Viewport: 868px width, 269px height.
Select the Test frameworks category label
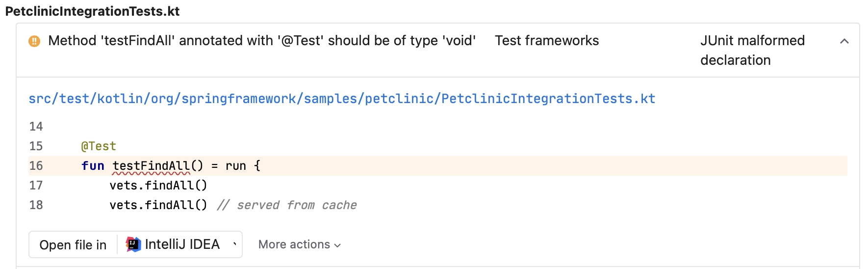(x=547, y=41)
